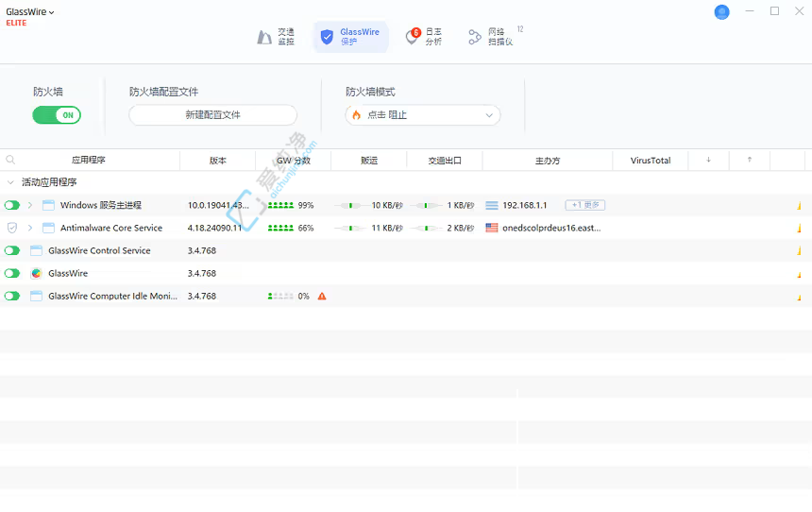Click the 新建配置文件 button

coord(212,115)
